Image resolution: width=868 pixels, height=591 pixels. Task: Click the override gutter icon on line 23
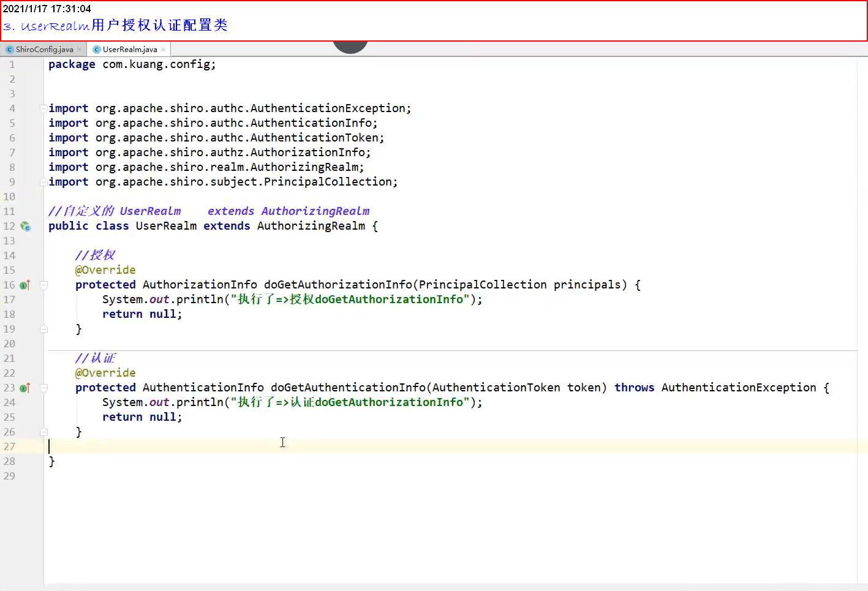point(25,388)
